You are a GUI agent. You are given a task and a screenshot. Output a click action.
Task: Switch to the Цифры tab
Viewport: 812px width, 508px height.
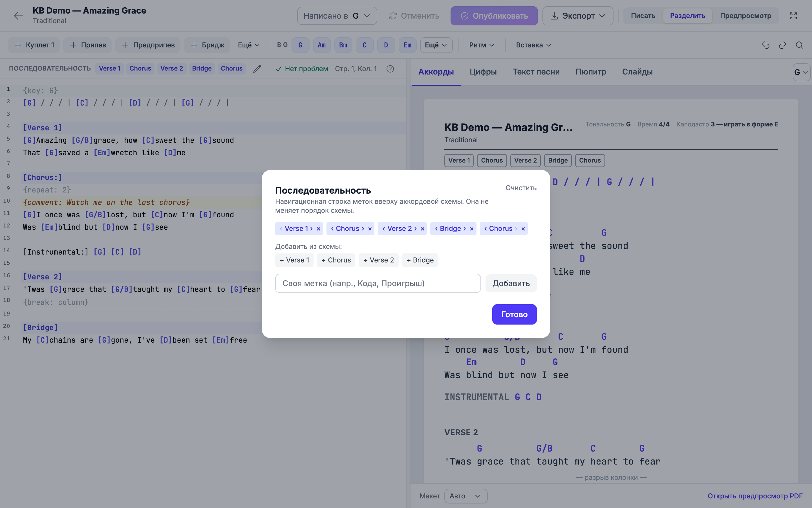pos(483,72)
